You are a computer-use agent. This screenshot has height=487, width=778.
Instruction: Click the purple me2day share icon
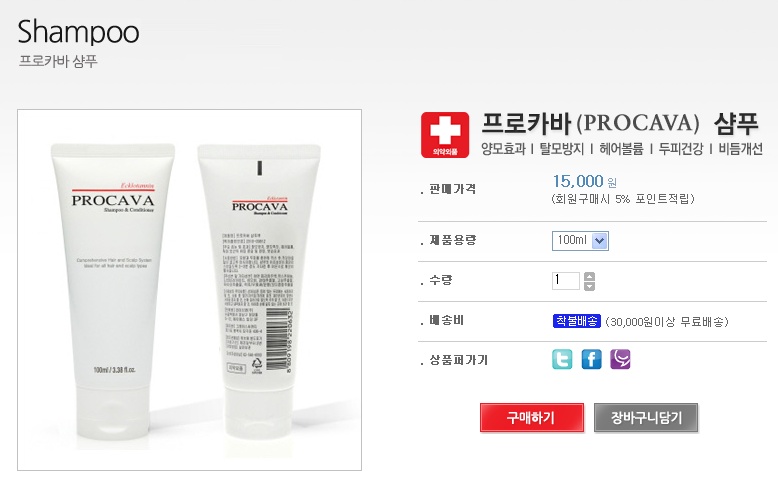point(620,359)
